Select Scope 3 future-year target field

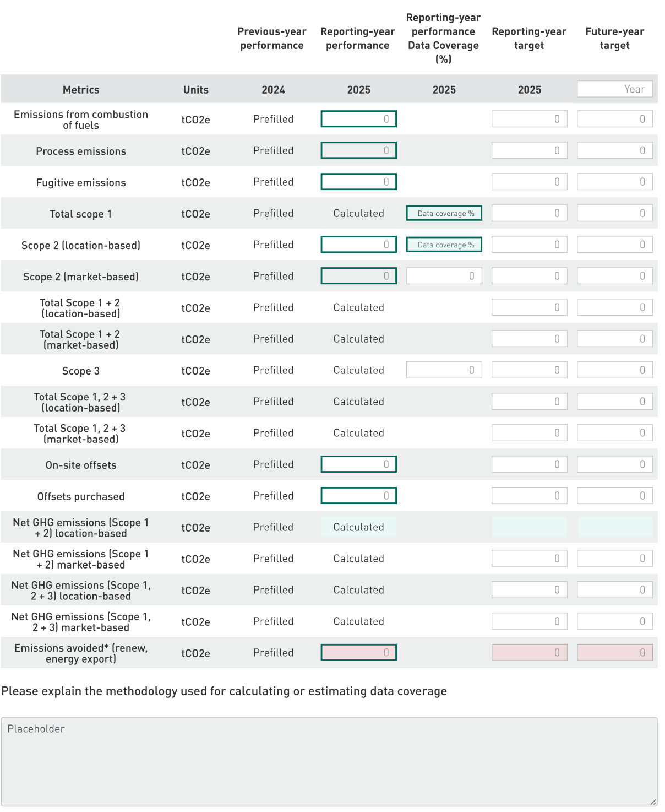pos(614,370)
